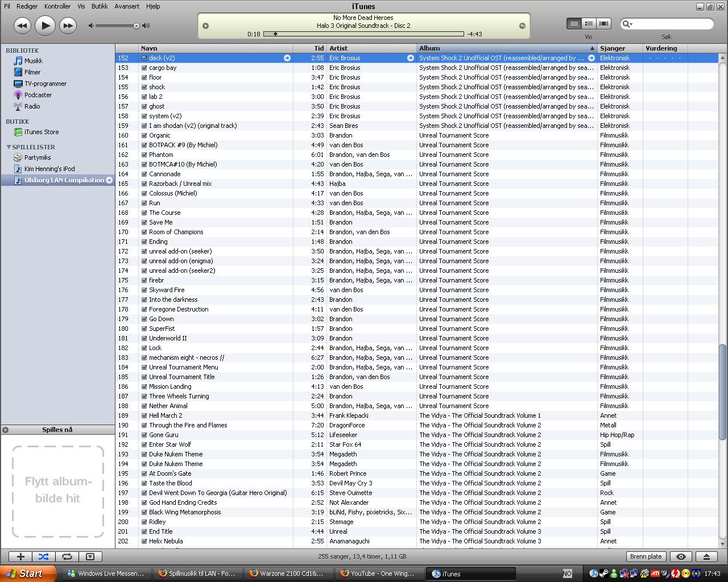Open the Vis menu
Viewport: 728px width, 582px height.
pyautogui.click(x=81, y=6)
